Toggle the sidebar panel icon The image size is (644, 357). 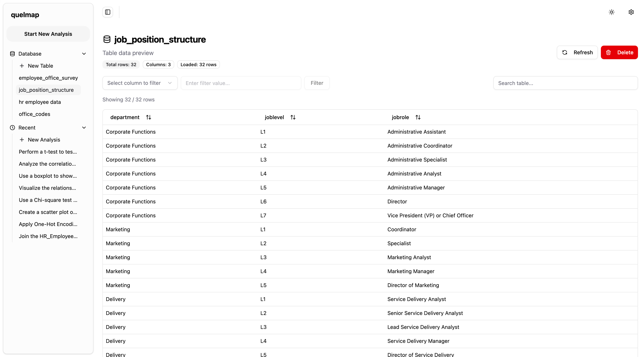[108, 12]
